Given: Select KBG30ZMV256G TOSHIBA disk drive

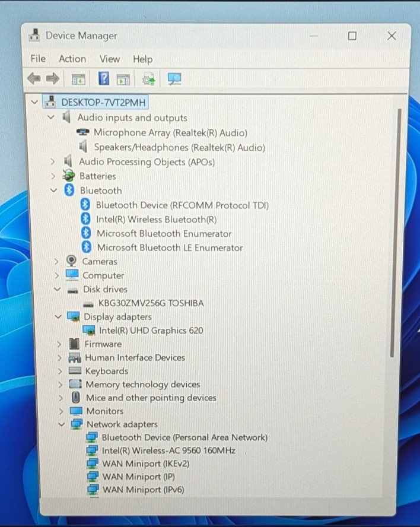Looking at the screenshot, I should pyautogui.click(x=151, y=303).
